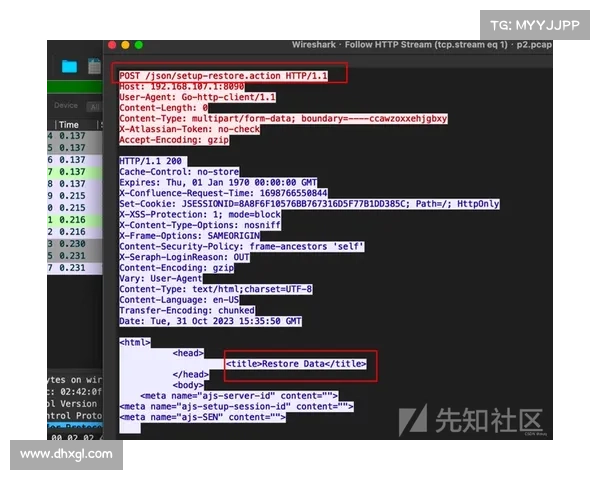Click the meta 'ajs-setup-session-id' line
The image size is (600, 480).
pyautogui.click(x=236, y=407)
